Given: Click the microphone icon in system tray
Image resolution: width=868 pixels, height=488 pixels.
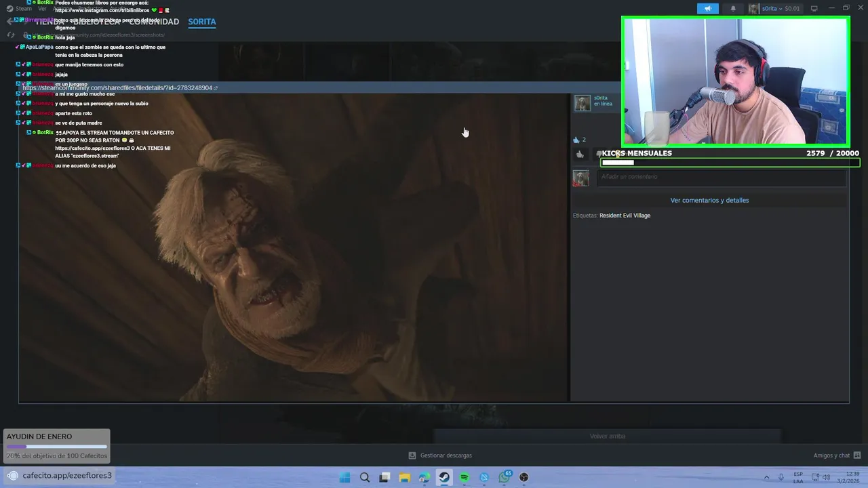Looking at the screenshot, I should 781,477.
